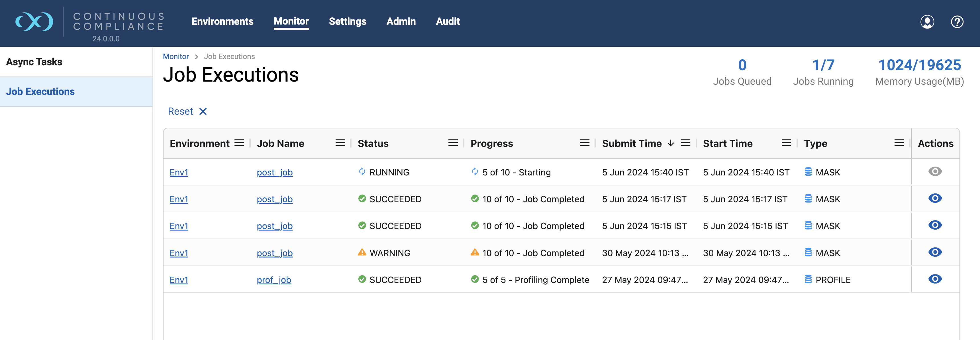The image size is (980, 340).
Task: Click the X icon beside Reset
Action: coord(203,112)
